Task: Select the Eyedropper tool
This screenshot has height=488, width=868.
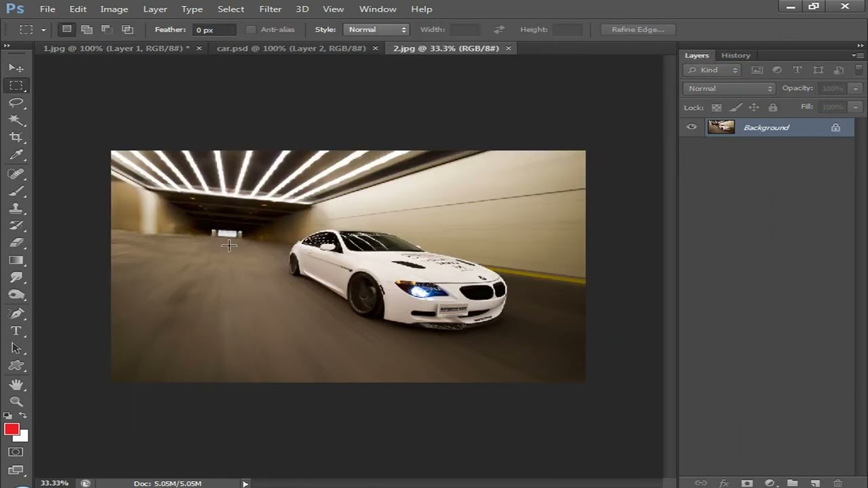Action: [x=16, y=155]
